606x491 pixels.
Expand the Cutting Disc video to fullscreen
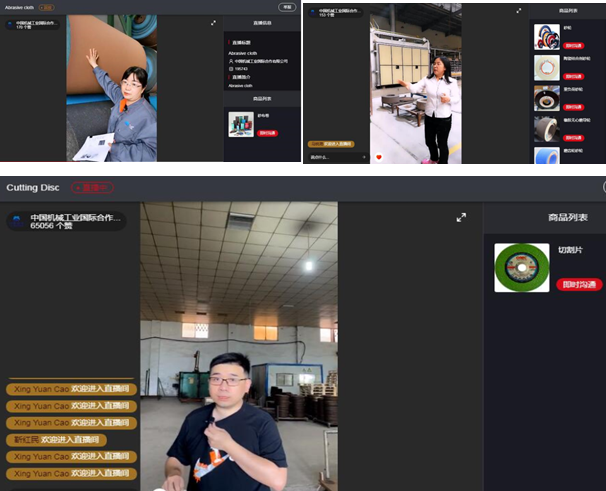point(461,217)
